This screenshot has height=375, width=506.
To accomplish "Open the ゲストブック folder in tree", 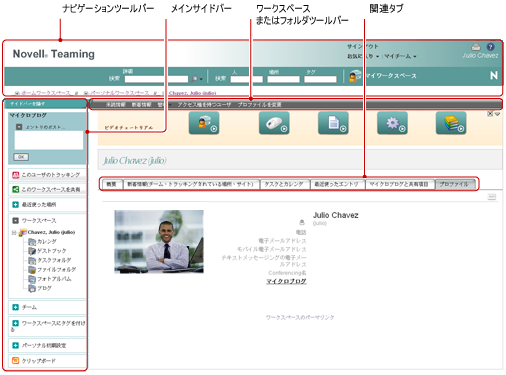I will [x=51, y=251].
